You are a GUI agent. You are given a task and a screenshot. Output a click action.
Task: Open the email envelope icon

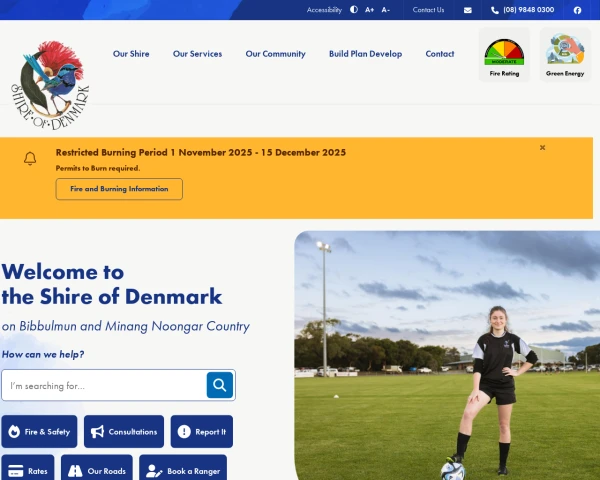point(468,10)
